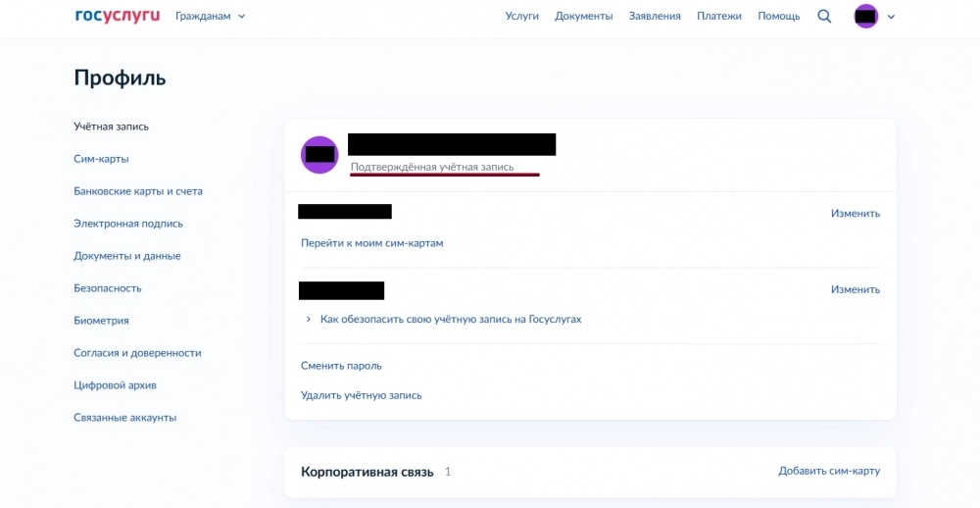The height and width of the screenshot is (508, 980).
Task: Open the Помощь page
Action: tap(779, 17)
